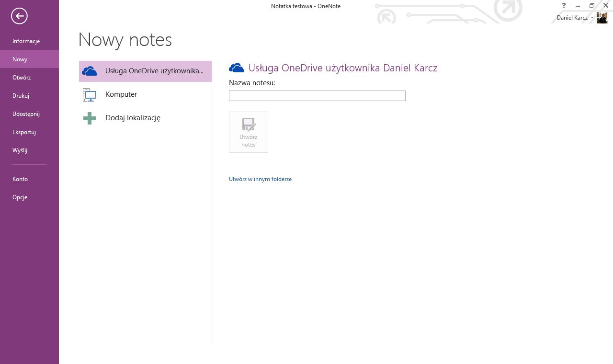
Task: Focus the Nazwa notesu text field
Action: (317, 96)
